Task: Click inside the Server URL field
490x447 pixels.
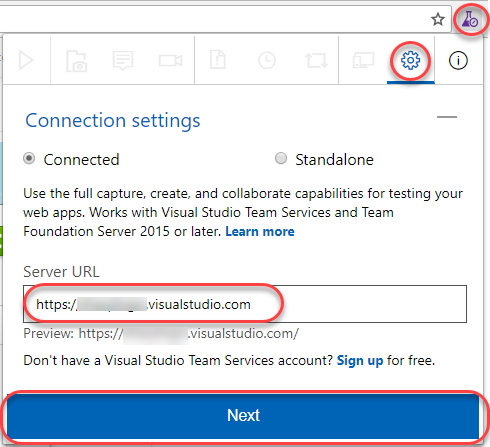Action: (x=245, y=304)
